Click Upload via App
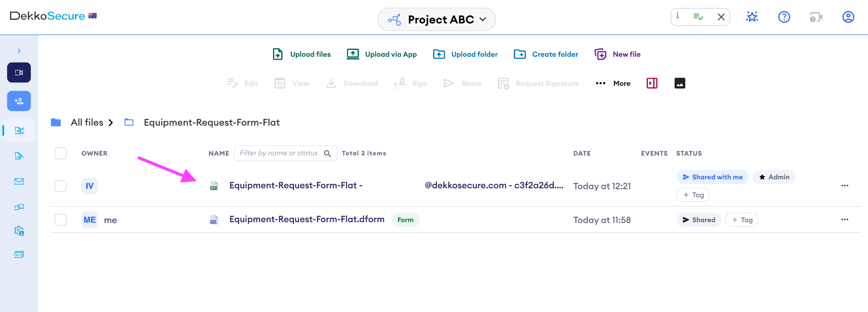The image size is (868, 312). (x=382, y=54)
